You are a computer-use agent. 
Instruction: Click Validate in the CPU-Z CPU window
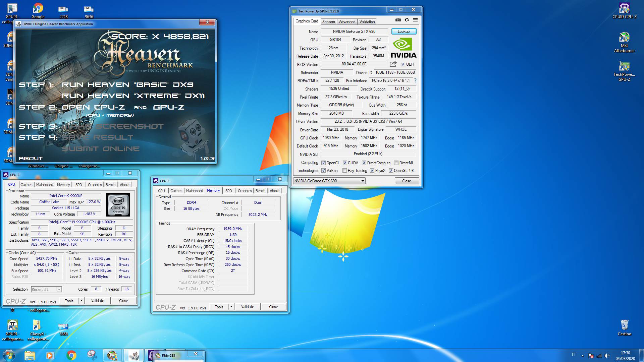(x=98, y=301)
